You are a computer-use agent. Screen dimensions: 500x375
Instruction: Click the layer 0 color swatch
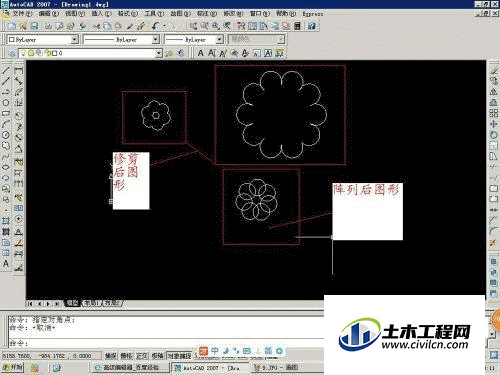(55, 53)
